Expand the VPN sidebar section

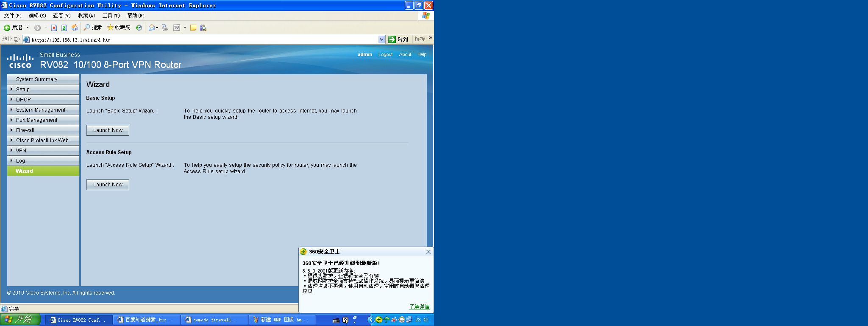43,151
